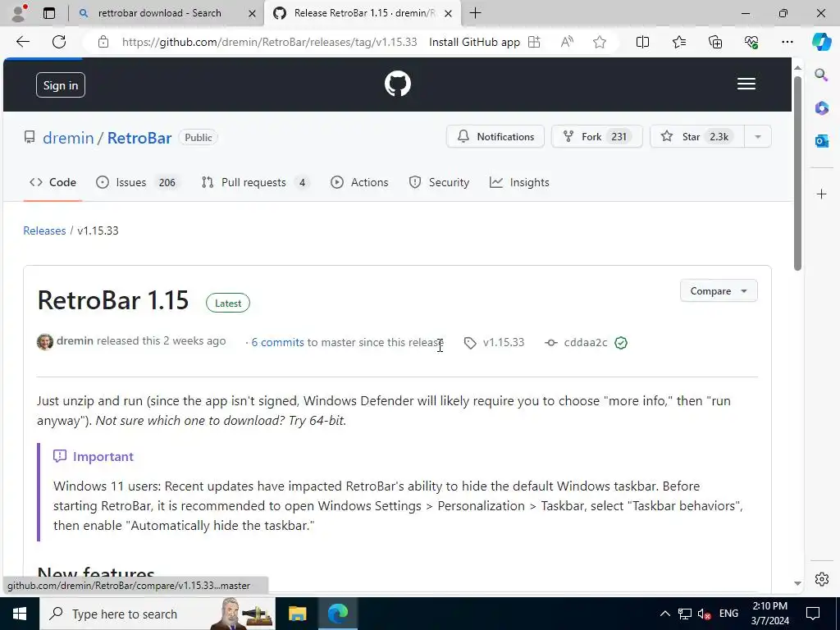This screenshot has height=630, width=840.
Task: Open the Pull requests tab
Action: pyautogui.click(x=256, y=182)
